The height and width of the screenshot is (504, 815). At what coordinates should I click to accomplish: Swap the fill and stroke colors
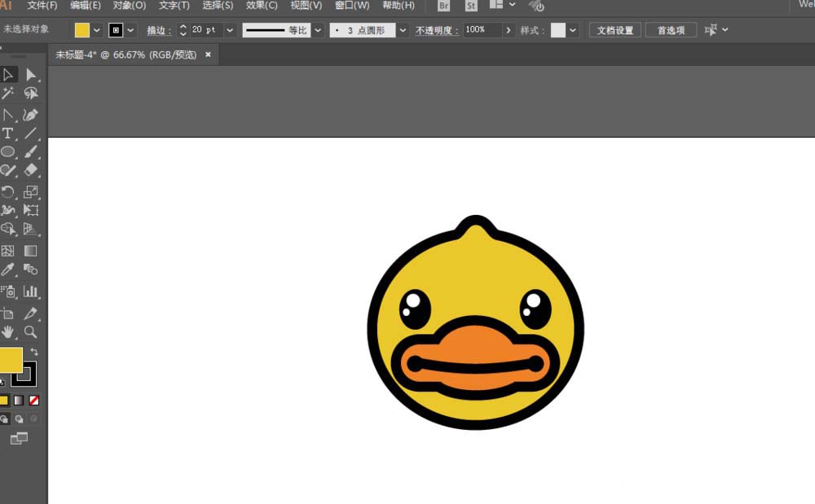pos(34,349)
